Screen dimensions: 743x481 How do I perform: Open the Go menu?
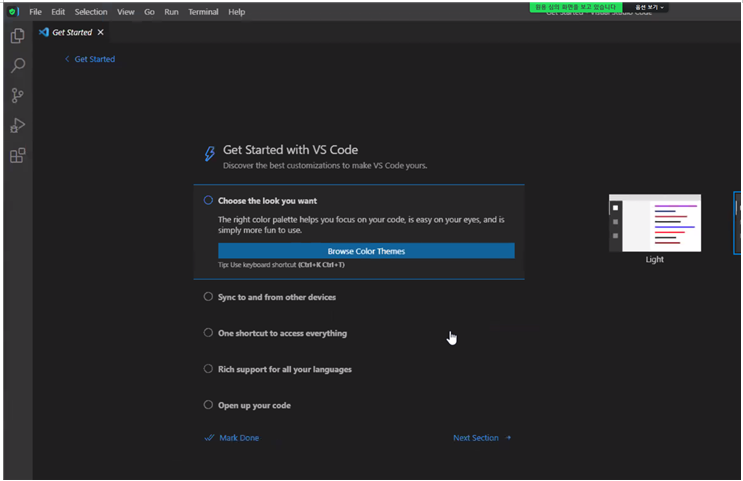point(149,12)
